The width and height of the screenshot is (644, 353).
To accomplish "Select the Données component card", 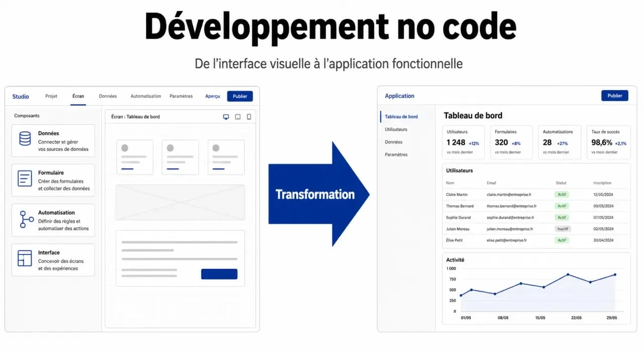I will [x=53, y=141].
